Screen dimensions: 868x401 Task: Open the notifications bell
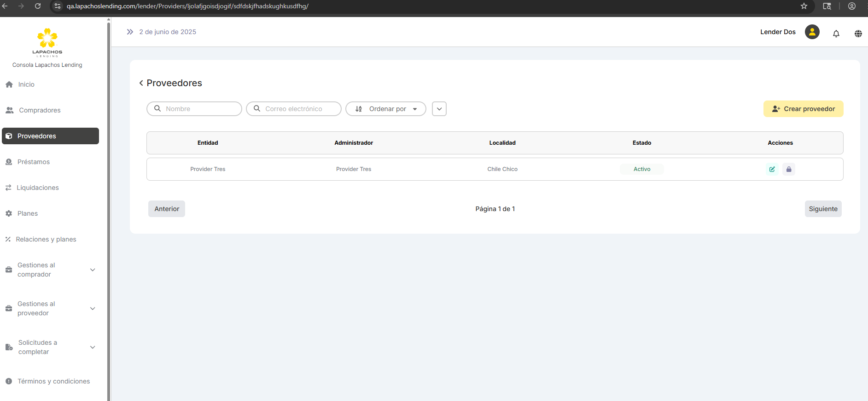(x=836, y=33)
